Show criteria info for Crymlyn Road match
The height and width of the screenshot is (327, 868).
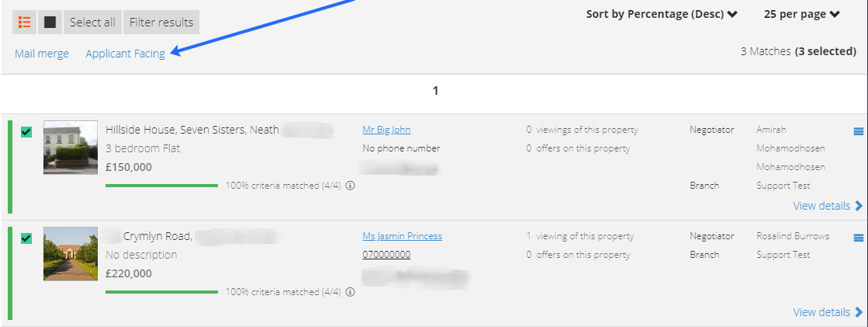point(350,292)
